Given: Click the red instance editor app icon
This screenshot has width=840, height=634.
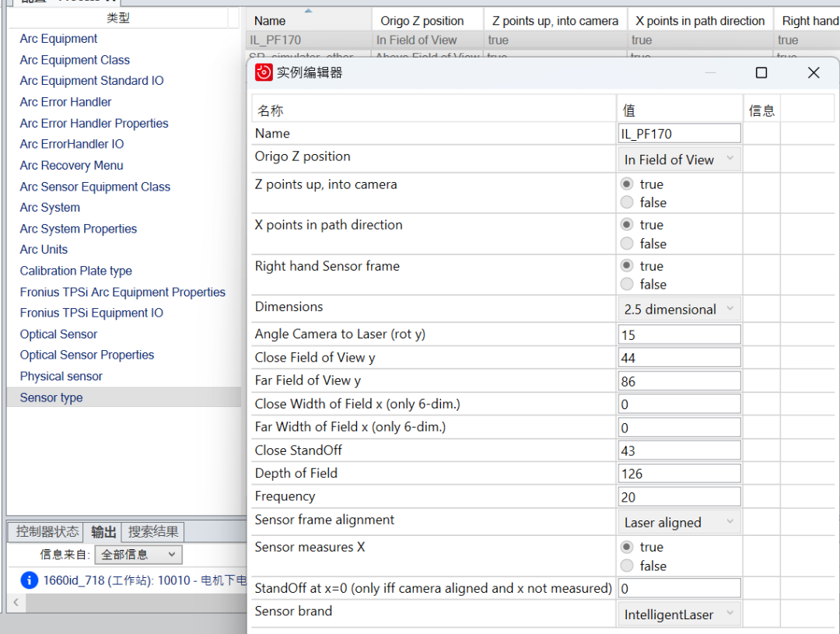Looking at the screenshot, I should (264, 72).
